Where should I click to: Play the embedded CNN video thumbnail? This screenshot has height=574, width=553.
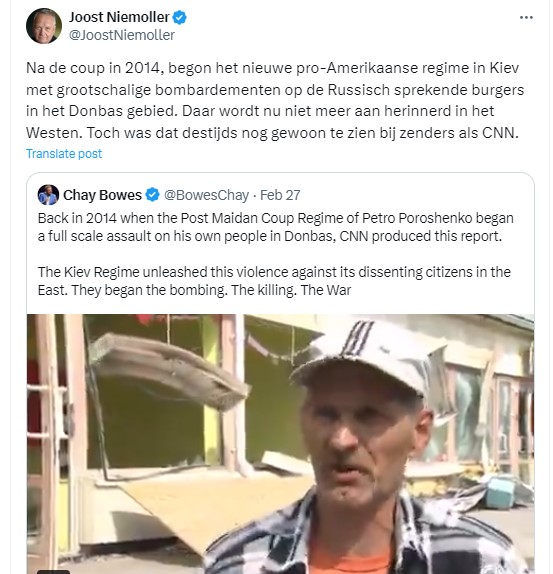[280, 444]
